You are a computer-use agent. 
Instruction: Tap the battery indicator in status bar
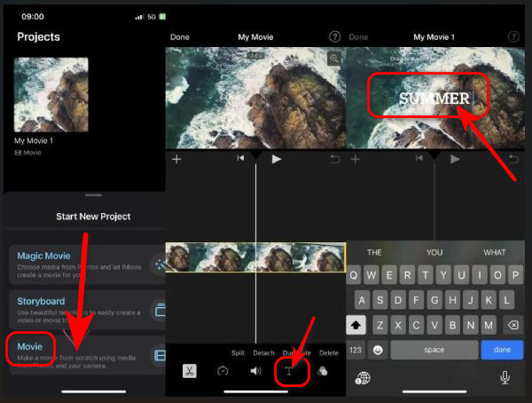pyautogui.click(x=162, y=16)
